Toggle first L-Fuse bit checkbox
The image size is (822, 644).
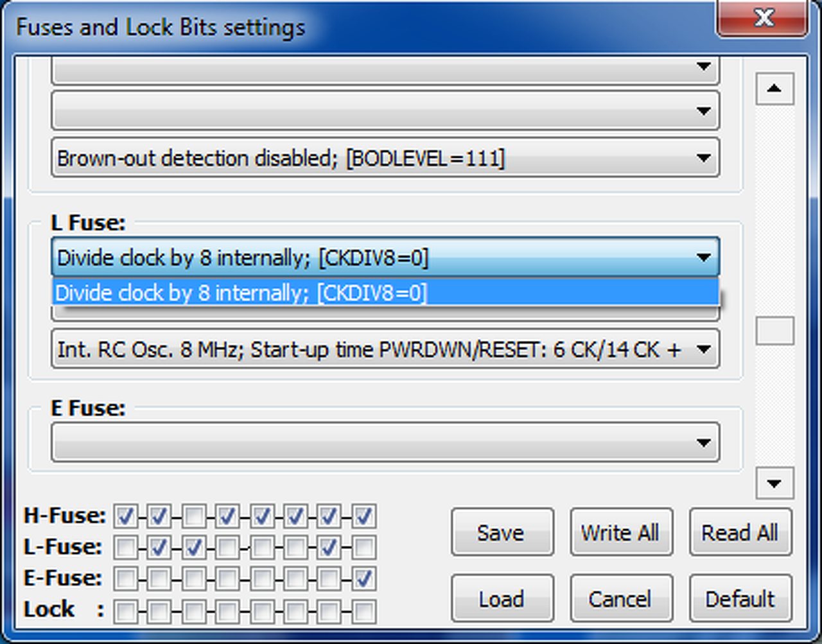click(126, 548)
